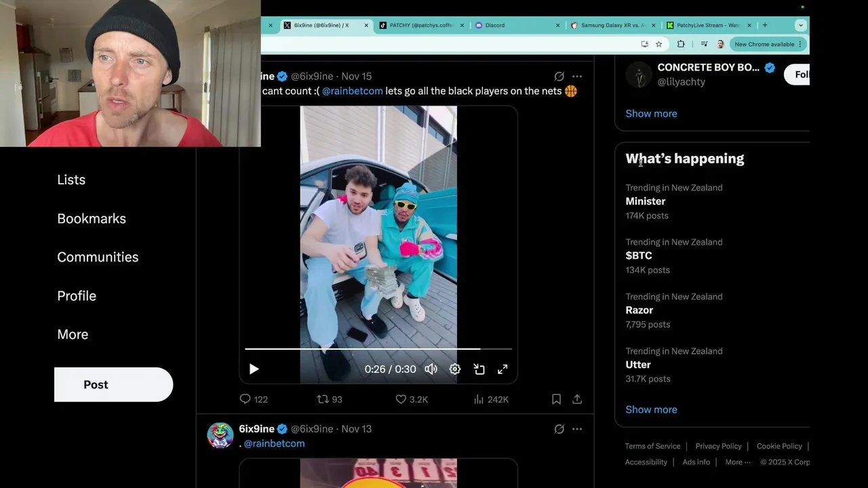Enter fullscreen video mode
Viewport: 868px width, 488px height.
502,369
